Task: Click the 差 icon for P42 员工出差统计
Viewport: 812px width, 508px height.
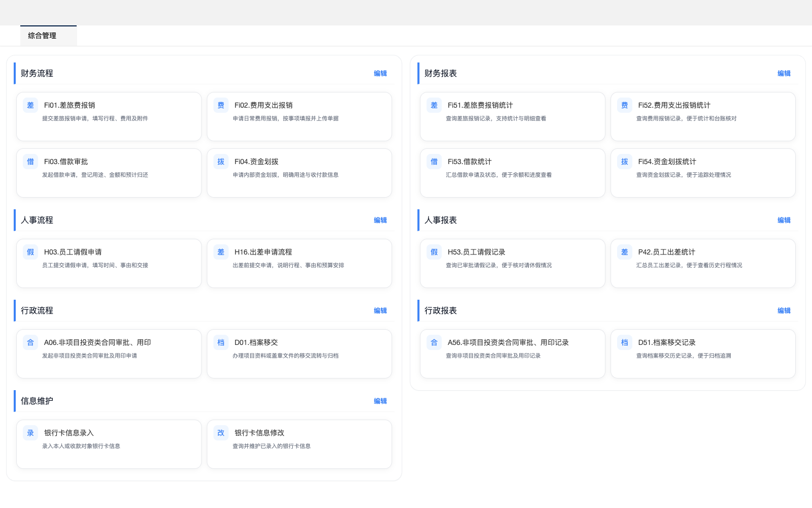Action: coord(624,252)
